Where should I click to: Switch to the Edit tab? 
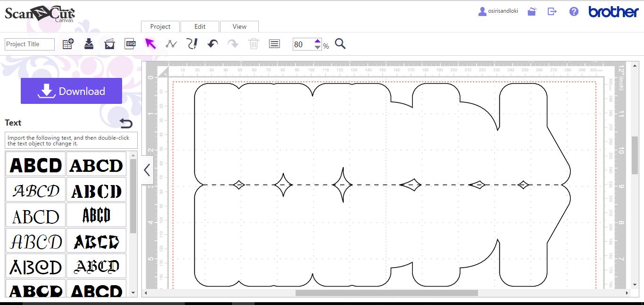pos(200,26)
